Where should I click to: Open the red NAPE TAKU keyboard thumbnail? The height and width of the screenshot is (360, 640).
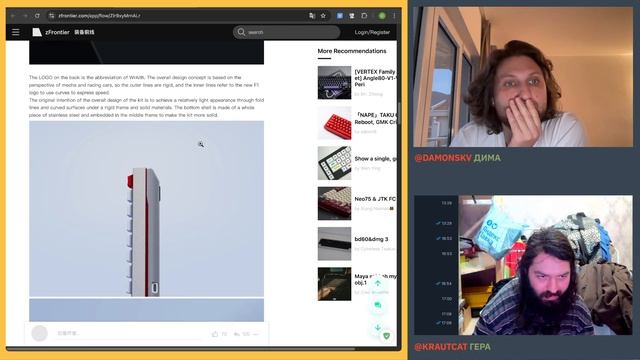(x=334, y=123)
